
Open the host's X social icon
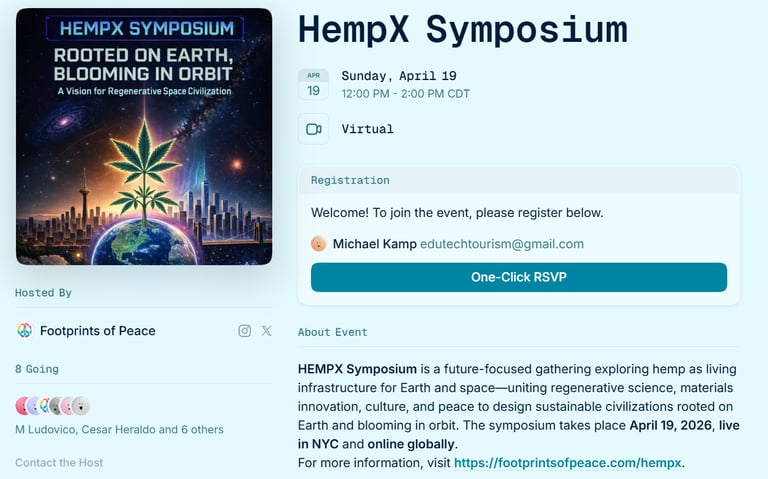266,331
